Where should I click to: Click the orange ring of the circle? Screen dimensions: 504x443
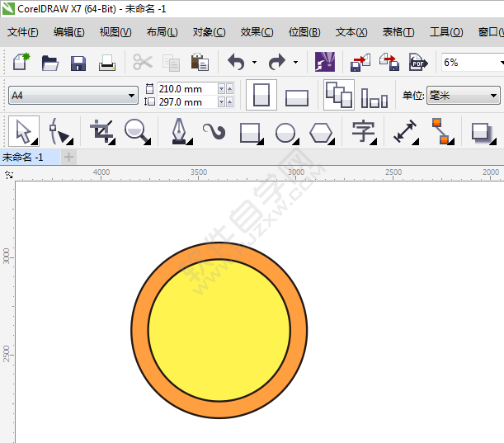(139, 330)
